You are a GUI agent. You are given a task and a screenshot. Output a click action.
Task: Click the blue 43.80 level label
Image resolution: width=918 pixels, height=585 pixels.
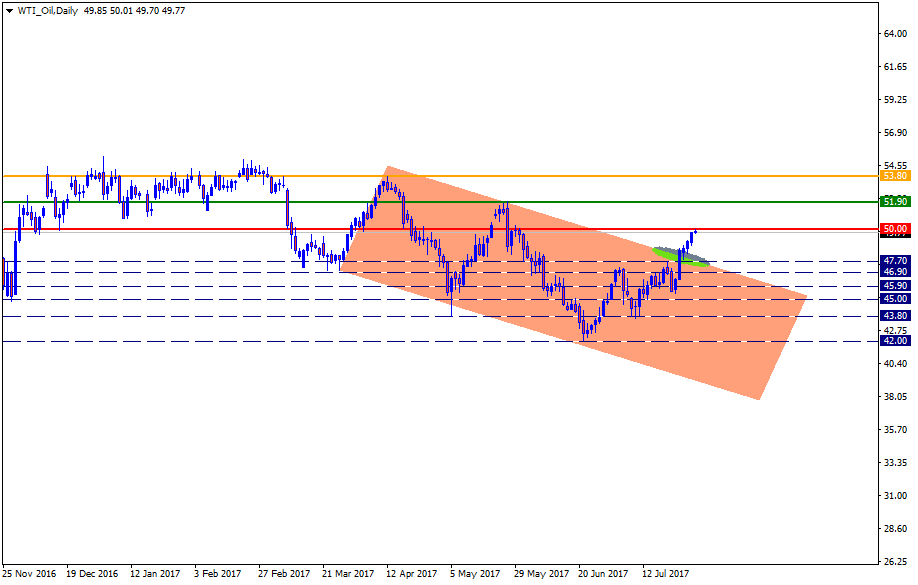tap(894, 314)
